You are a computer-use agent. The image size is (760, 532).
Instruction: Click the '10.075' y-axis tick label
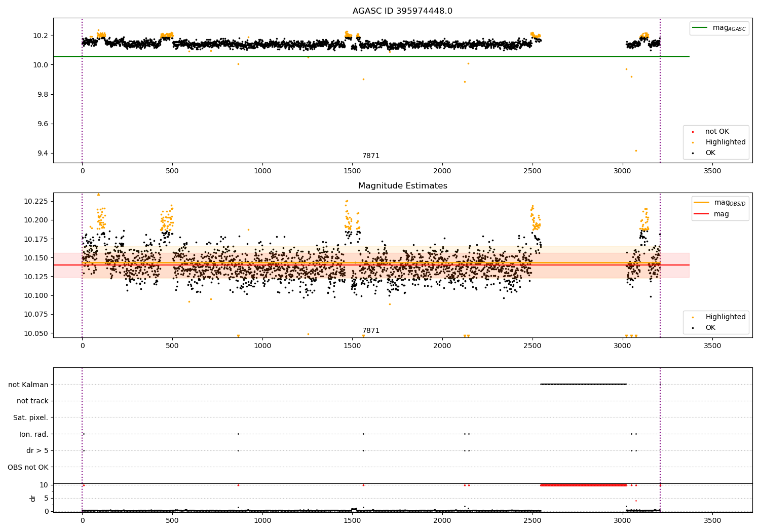coord(36,314)
